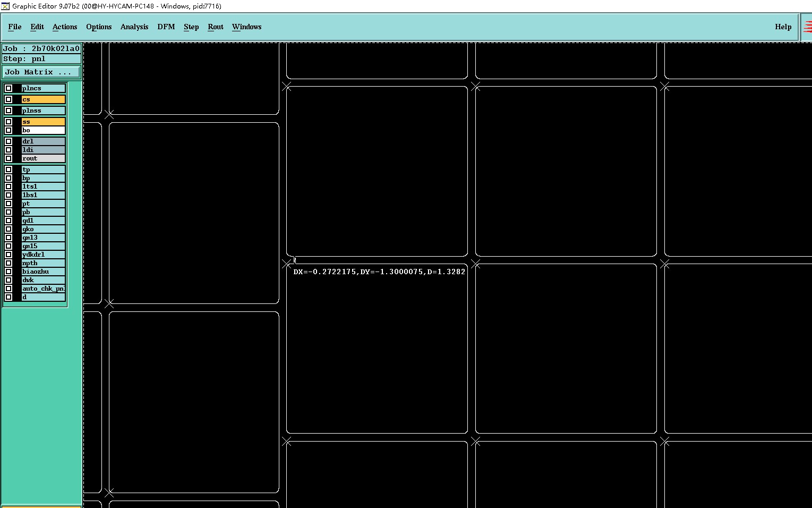Open the File menu
This screenshot has width=812, height=508.
click(15, 27)
